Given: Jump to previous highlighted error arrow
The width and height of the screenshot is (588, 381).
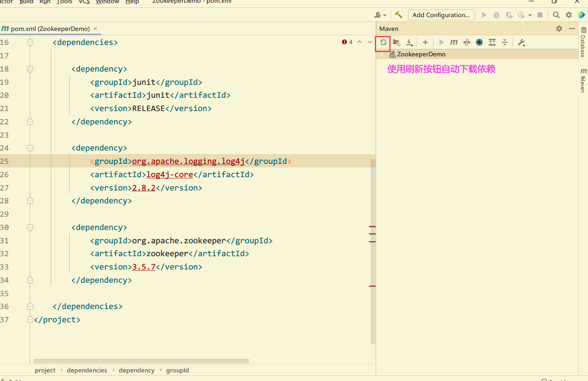Looking at the screenshot, I should click(360, 42).
